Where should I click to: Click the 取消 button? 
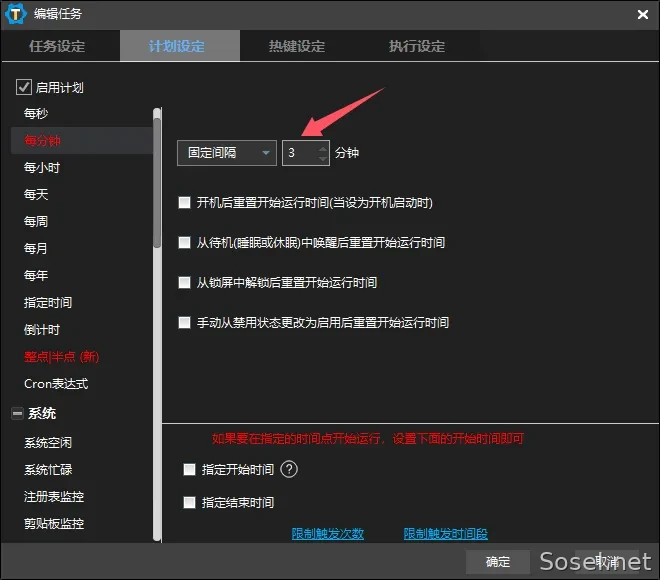pos(607,561)
